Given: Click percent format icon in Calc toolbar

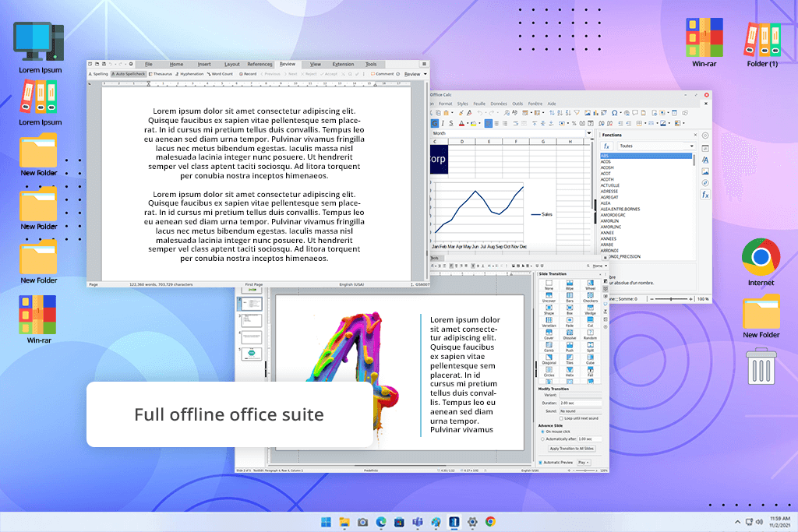Looking at the screenshot, I should point(574,123).
